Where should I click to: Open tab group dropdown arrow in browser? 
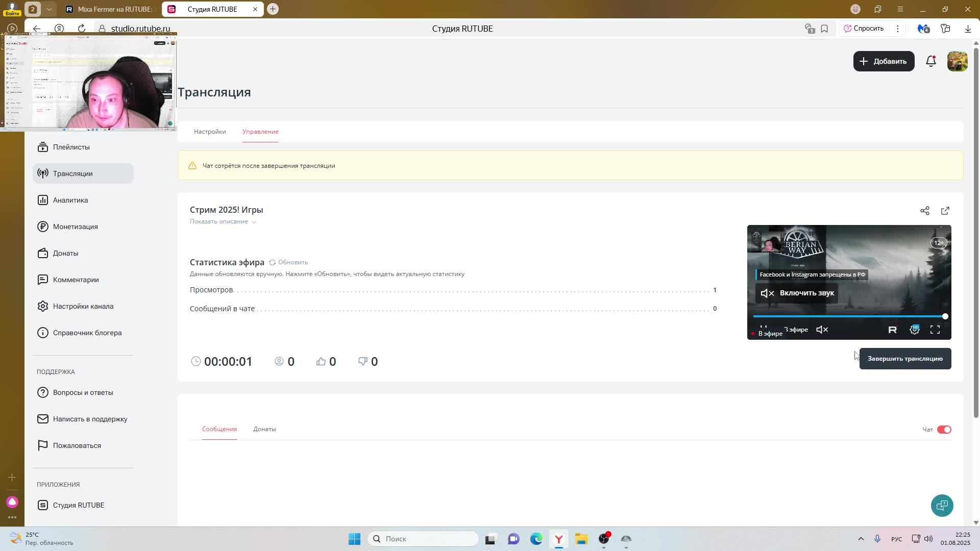tap(49, 9)
